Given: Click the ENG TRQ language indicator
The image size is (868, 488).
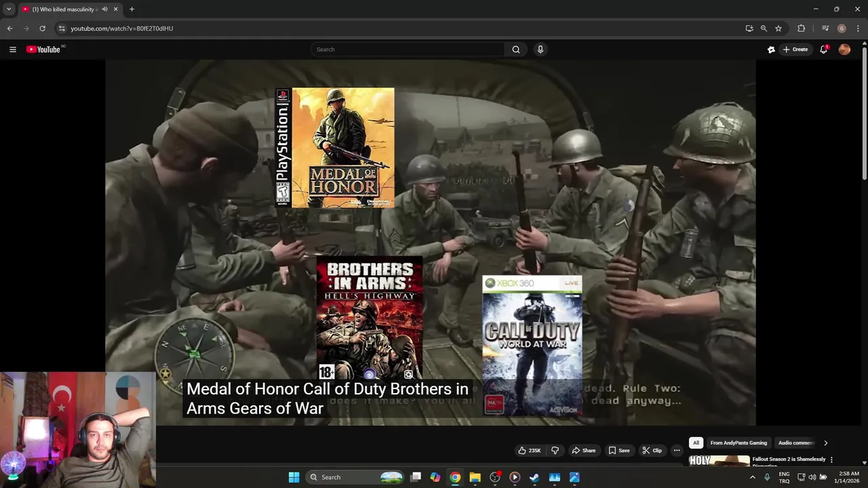Looking at the screenshot, I should (x=784, y=477).
